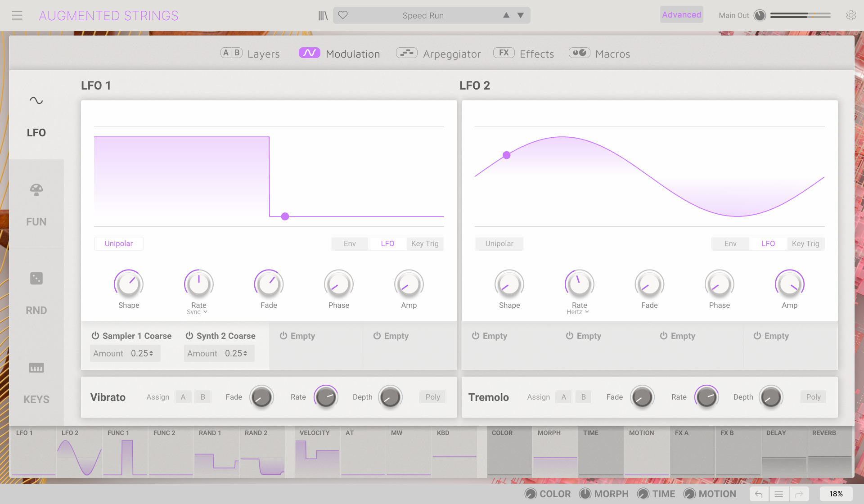The height and width of the screenshot is (504, 864).
Task: Set LFO 1 mode to Env
Action: pyautogui.click(x=350, y=243)
